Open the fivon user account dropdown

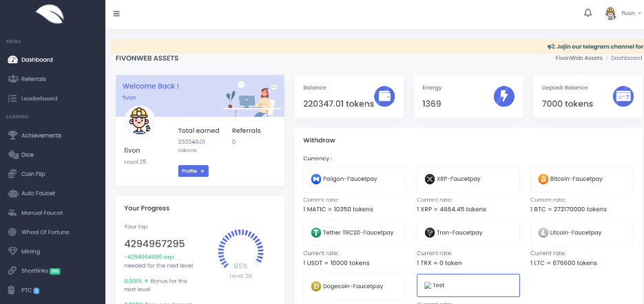tap(623, 13)
